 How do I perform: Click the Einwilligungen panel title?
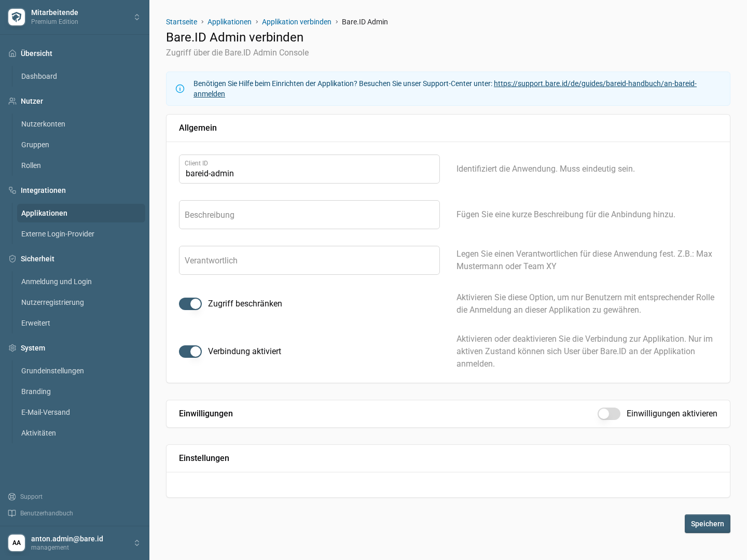pos(206,414)
